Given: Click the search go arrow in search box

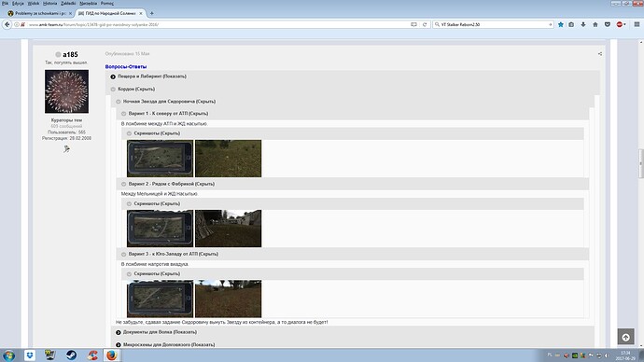Looking at the screenshot, I should click(x=551, y=24).
